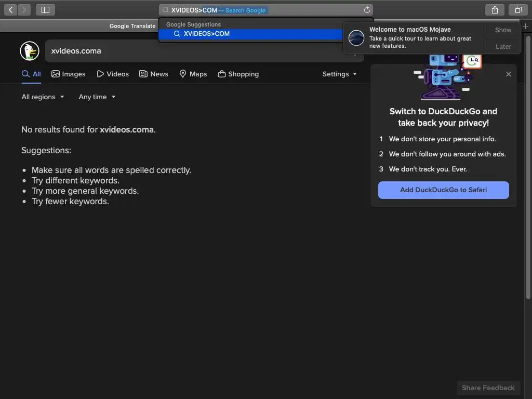
Task: Expand the Any time filter dropdown
Action: click(97, 97)
